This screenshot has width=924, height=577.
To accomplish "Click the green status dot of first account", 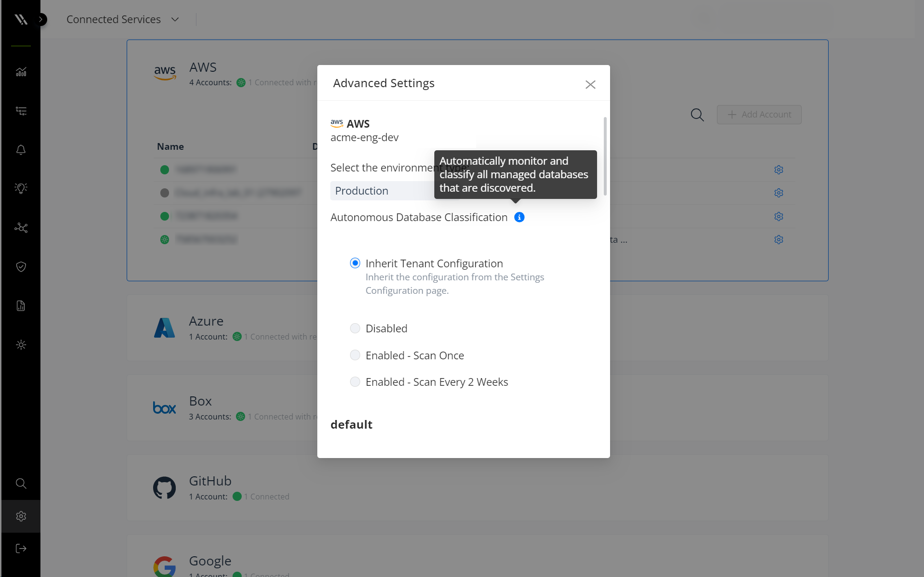I will click(x=165, y=170).
